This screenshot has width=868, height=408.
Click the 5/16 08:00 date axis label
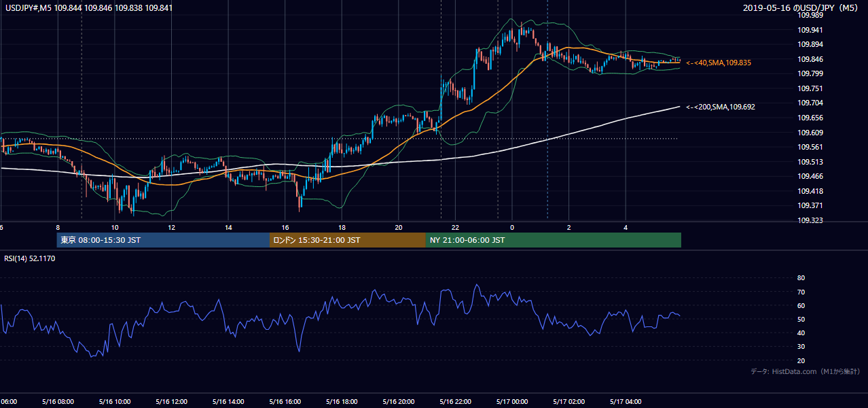(x=58, y=402)
